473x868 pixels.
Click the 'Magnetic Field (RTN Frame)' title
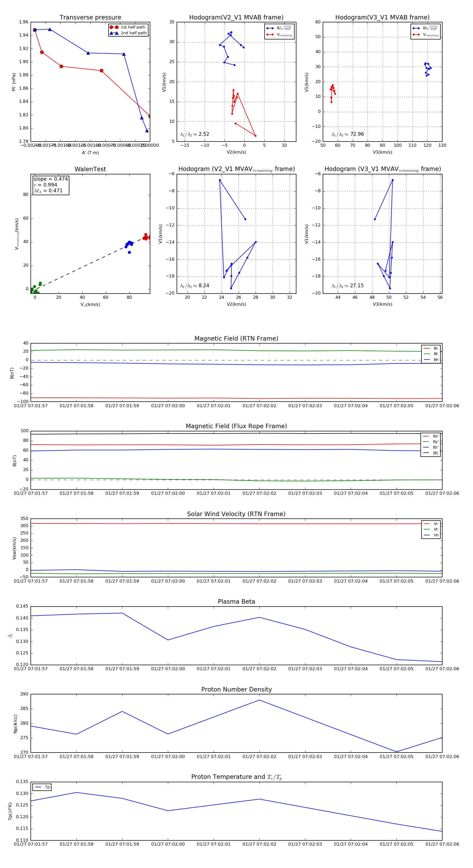tap(236, 339)
